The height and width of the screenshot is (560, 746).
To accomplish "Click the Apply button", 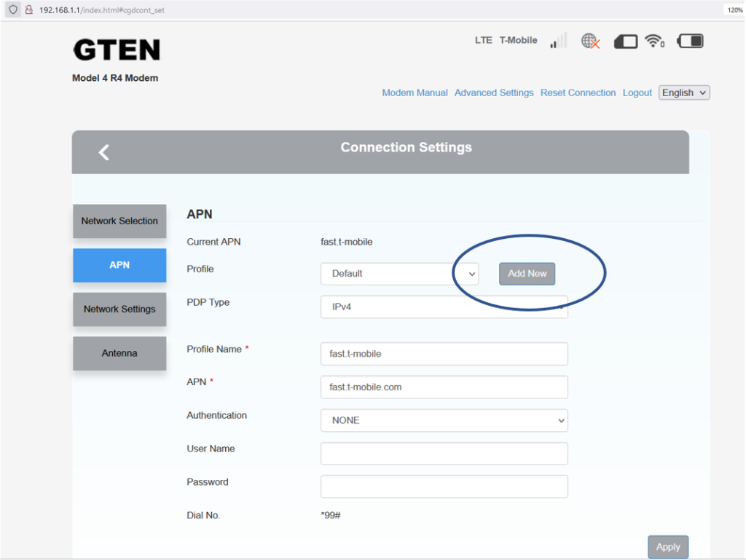I will click(667, 547).
